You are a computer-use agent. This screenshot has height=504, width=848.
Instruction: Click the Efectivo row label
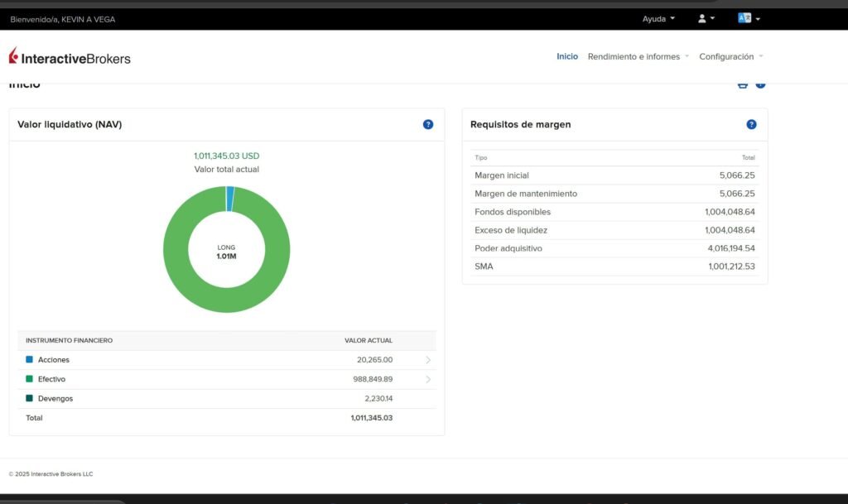click(51, 379)
